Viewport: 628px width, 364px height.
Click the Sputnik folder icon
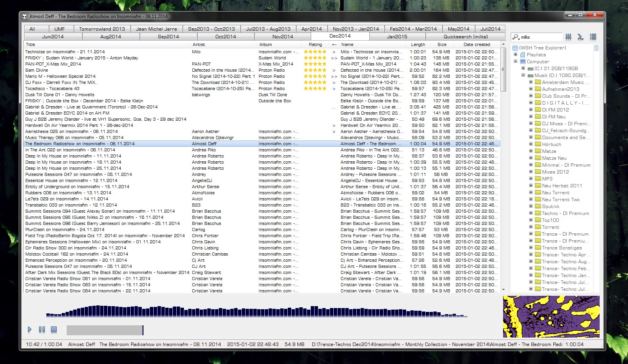(x=538, y=207)
